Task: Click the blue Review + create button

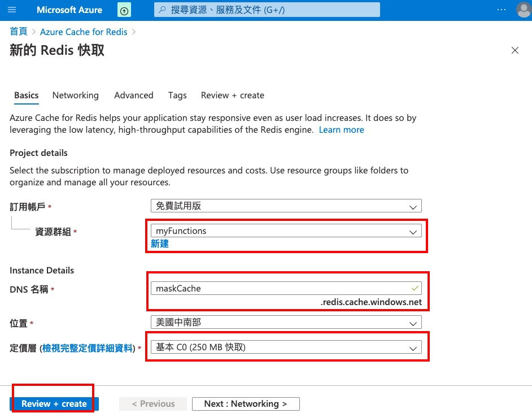Action: click(54, 404)
